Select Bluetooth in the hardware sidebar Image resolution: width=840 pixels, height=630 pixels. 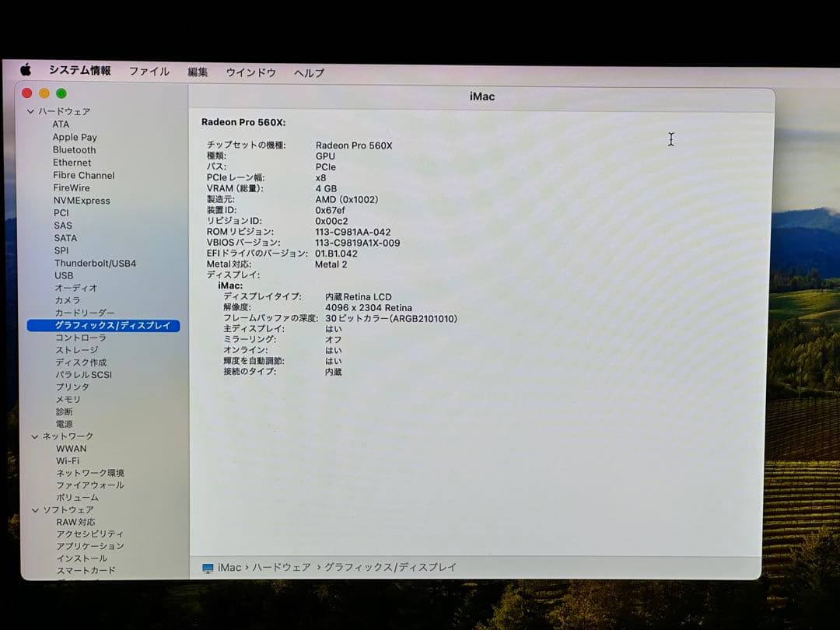tap(74, 149)
